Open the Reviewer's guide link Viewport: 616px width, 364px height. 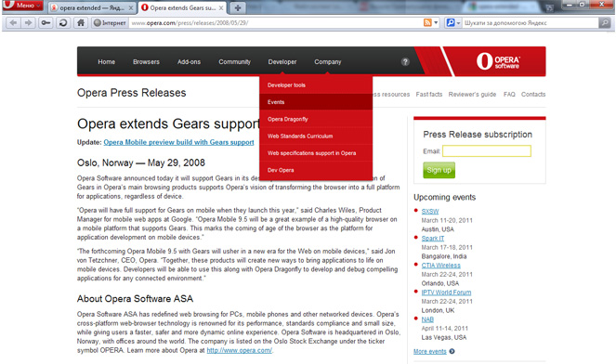tap(472, 94)
